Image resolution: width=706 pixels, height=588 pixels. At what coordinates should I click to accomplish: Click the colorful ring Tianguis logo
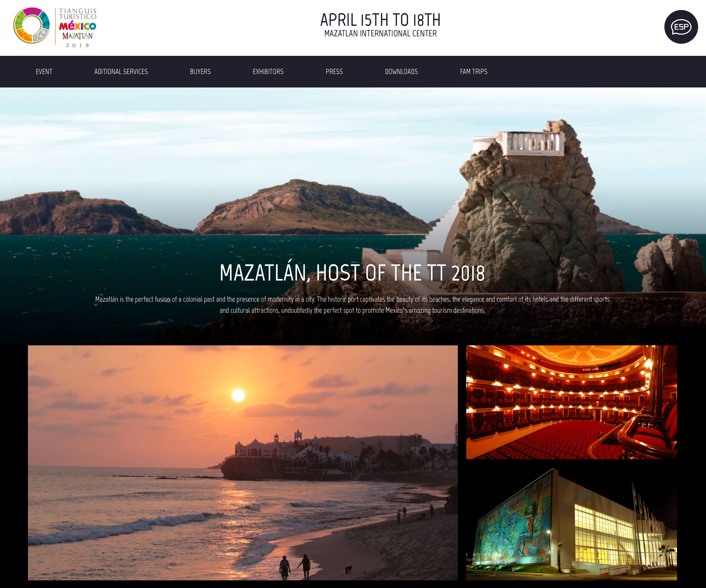click(31, 26)
